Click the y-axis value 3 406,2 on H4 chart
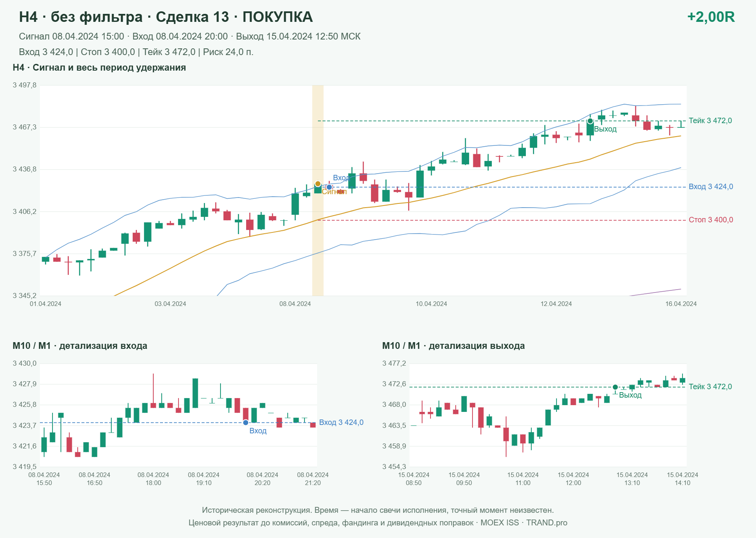This screenshot has width=756, height=538. [24, 212]
